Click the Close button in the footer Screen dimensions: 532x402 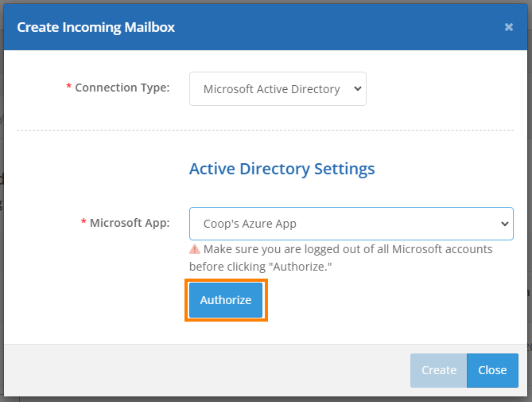492,370
